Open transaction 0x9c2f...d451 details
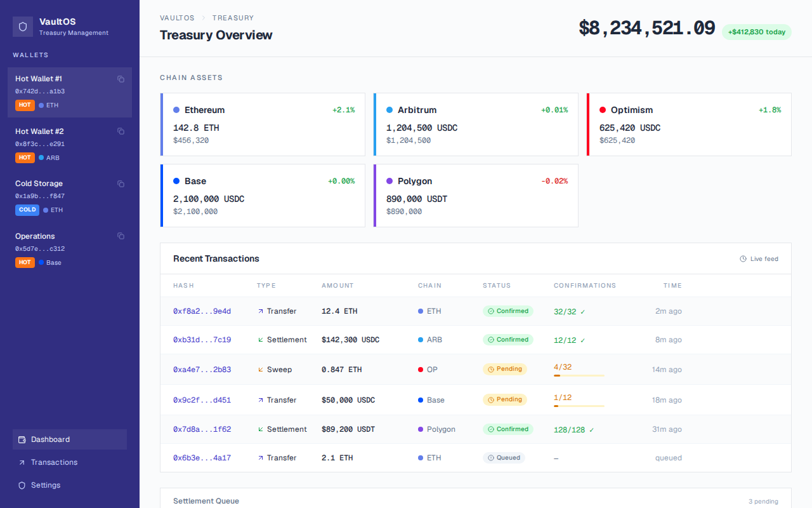 pyautogui.click(x=202, y=399)
